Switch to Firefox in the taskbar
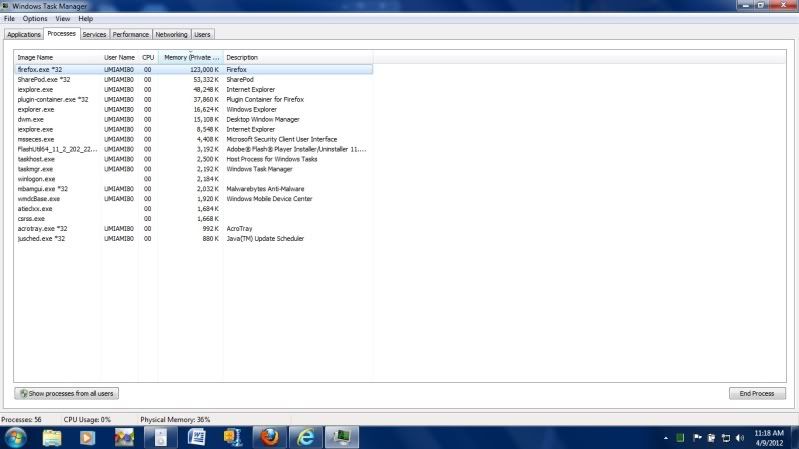 pos(269,437)
